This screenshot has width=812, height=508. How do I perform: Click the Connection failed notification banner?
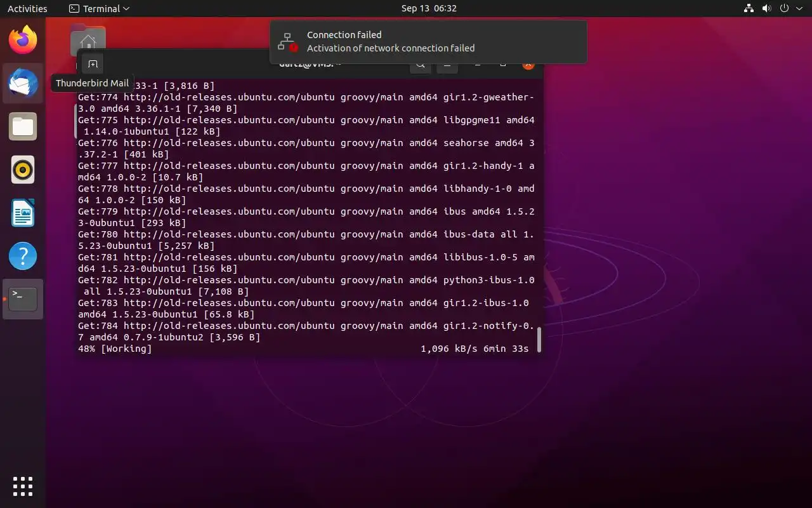tap(428, 42)
